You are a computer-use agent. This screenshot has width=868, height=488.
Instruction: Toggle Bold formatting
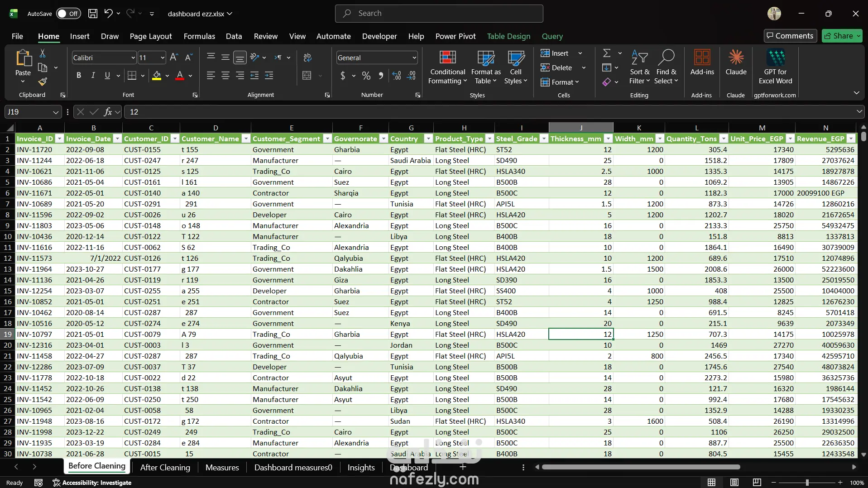pyautogui.click(x=79, y=76)
